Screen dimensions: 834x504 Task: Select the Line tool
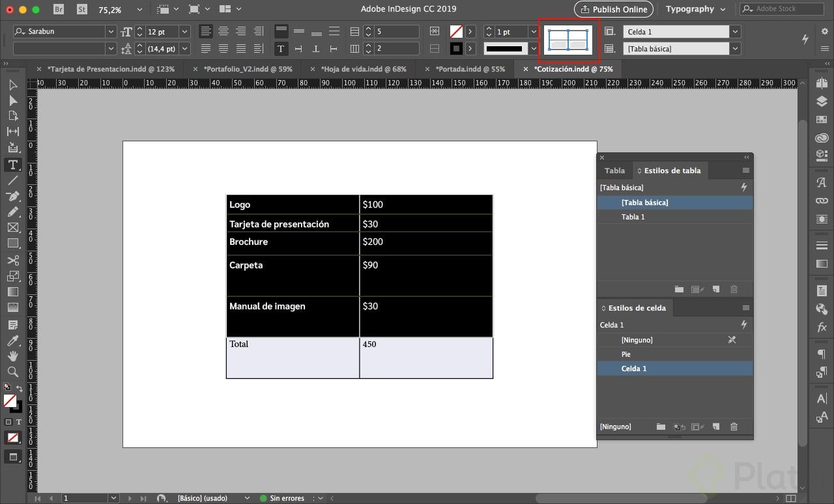point(12,180)
